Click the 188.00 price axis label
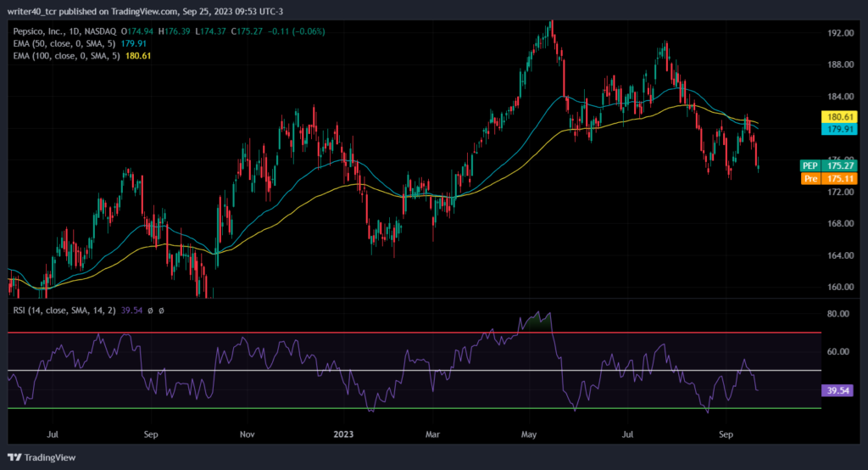Image resolution: width=868 pixels, height=470 pixels. click(x=840, y=64)
